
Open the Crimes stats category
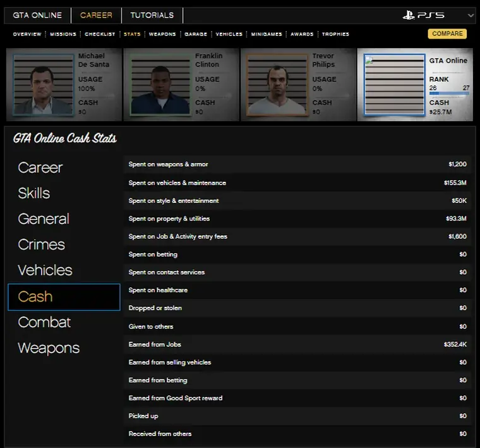coord(42,245)
